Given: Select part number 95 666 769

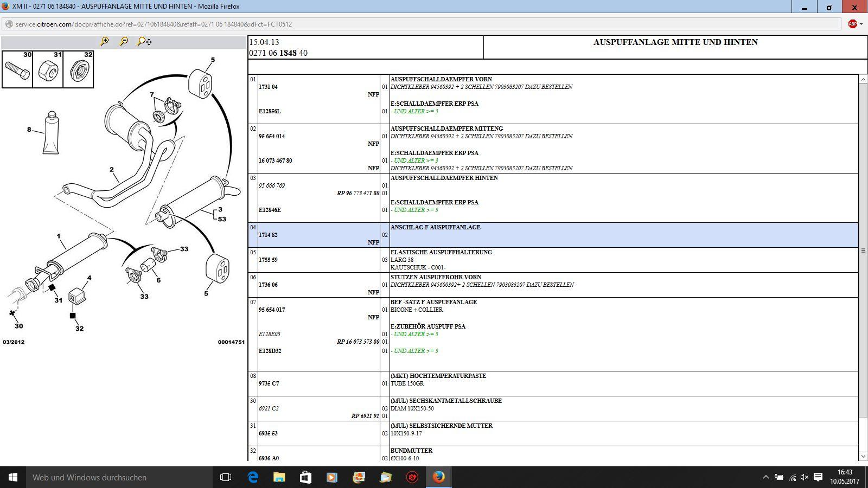Looking at the screenshot, I should click(272, 185).
